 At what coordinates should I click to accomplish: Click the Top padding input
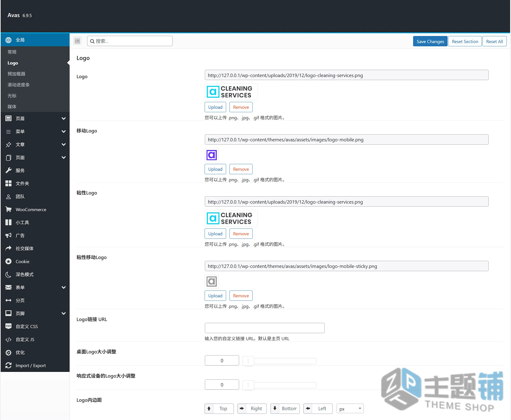(x=223, y=409)
